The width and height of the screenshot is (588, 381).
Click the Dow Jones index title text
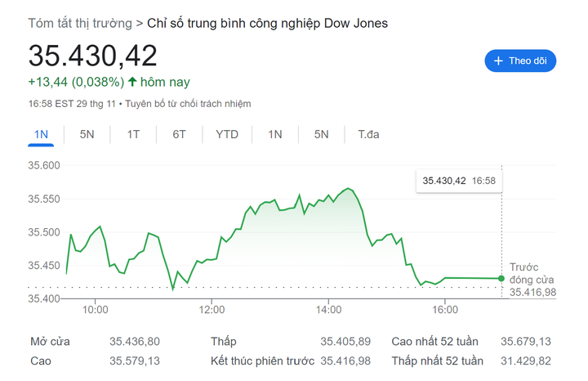(x=267, y=23)
